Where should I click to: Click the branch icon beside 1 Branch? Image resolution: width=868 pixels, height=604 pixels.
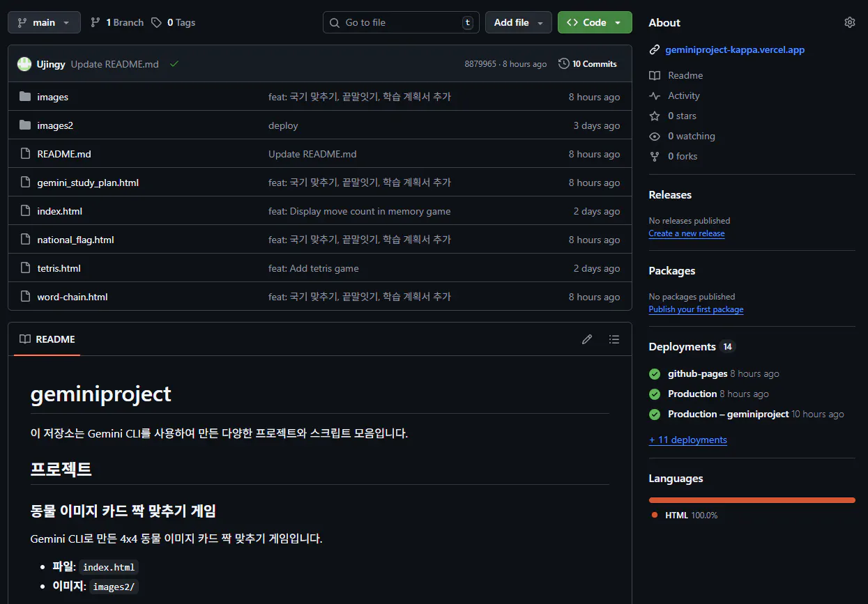[x=96, y=22]
